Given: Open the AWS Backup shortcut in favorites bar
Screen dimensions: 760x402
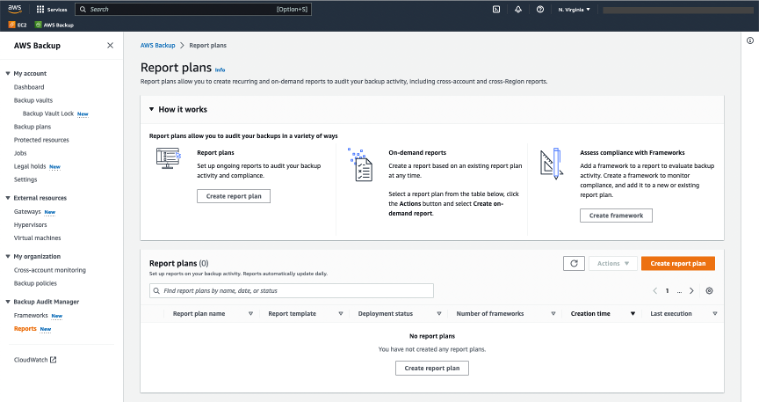Looking at the screenshot, I should (54, 25).
